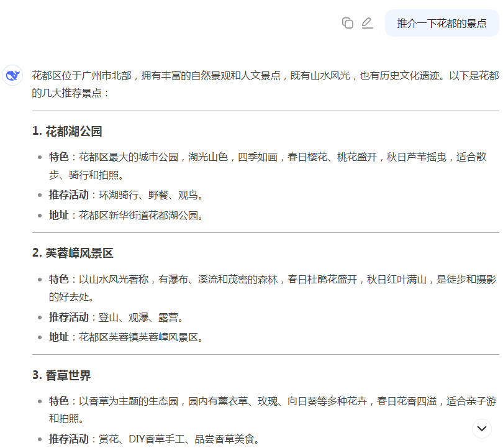Jump to bottom using the down-chevron button
The width and height of the screenshot is (503, 448).
(x=482, y=428)
